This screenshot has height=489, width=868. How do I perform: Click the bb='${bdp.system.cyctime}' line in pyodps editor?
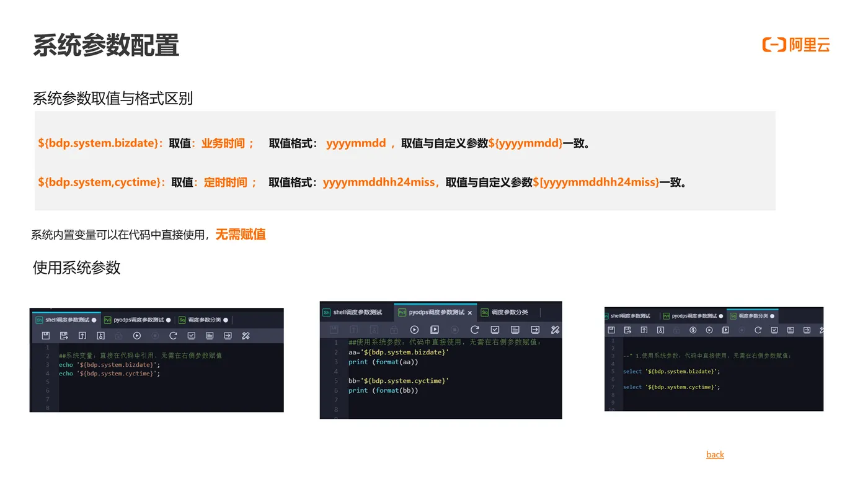click(399, 380)
